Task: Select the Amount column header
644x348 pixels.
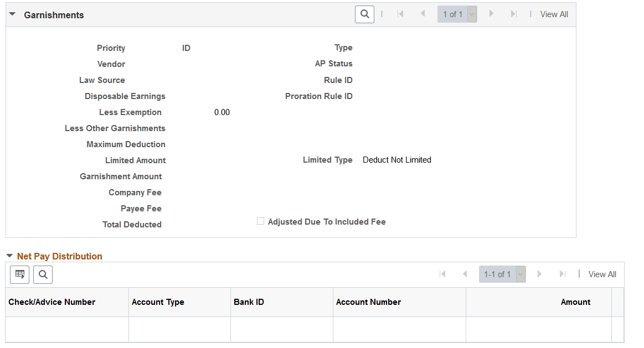Action: click(575, 302)
